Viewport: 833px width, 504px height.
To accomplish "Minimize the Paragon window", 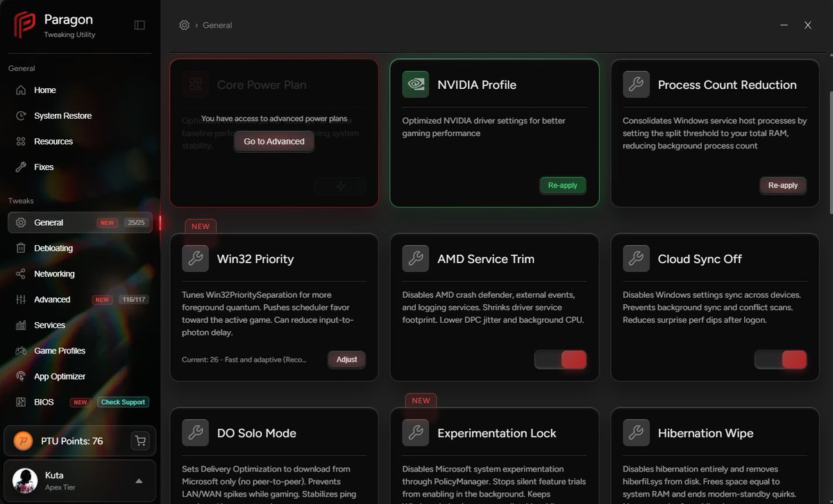I will [x=784, y=25].
